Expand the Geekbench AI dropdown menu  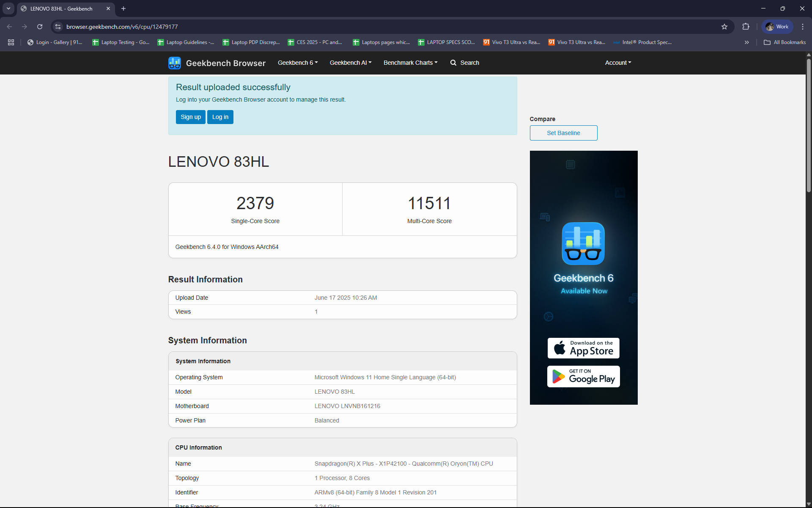pos(350,63)
